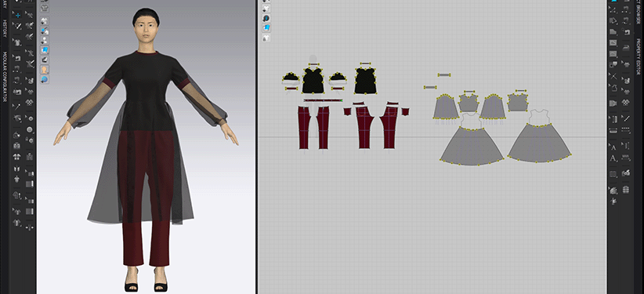Select the rectangle pattern tool in right toolbar
Image resolution: width=644 pixels, height=294 pixels.
(613, 43)
